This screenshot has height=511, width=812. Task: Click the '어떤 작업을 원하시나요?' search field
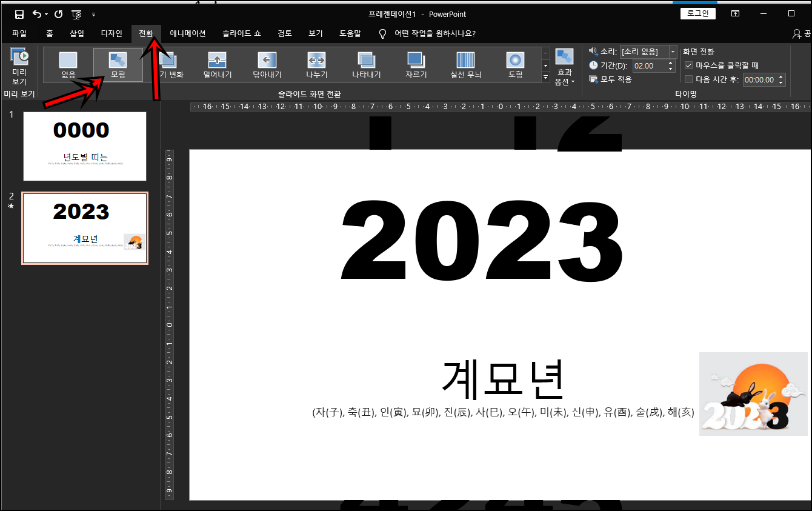coord(434,33)
